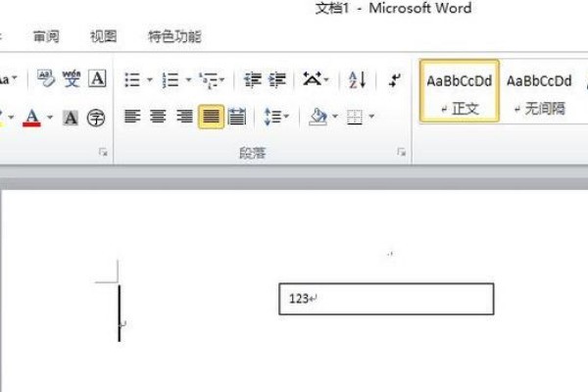
Task: Open the 特色功能 tab
Action: [174, 36]
